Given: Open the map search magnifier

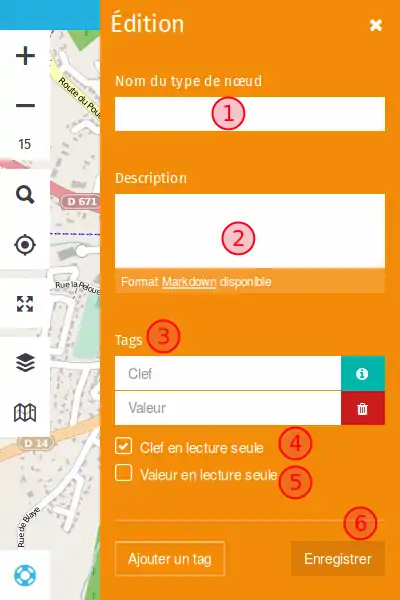Looking at the screenshot, I should coord(25,195).
